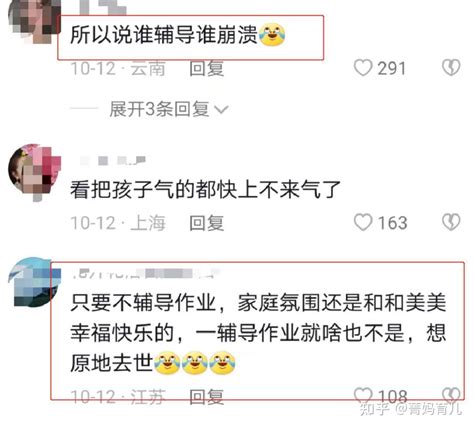Tap broken heart on the Shanghai comment

[x=451, y=222]
